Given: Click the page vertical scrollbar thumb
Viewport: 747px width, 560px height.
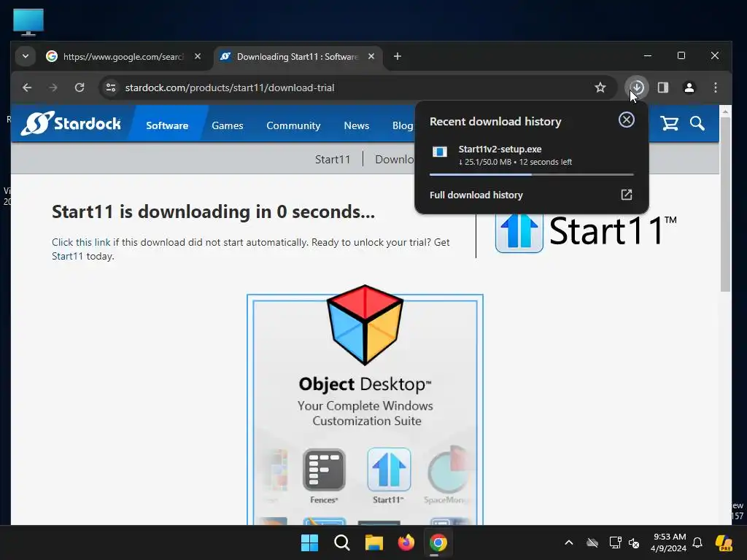Looking at the screenshot, I should 725,205.
